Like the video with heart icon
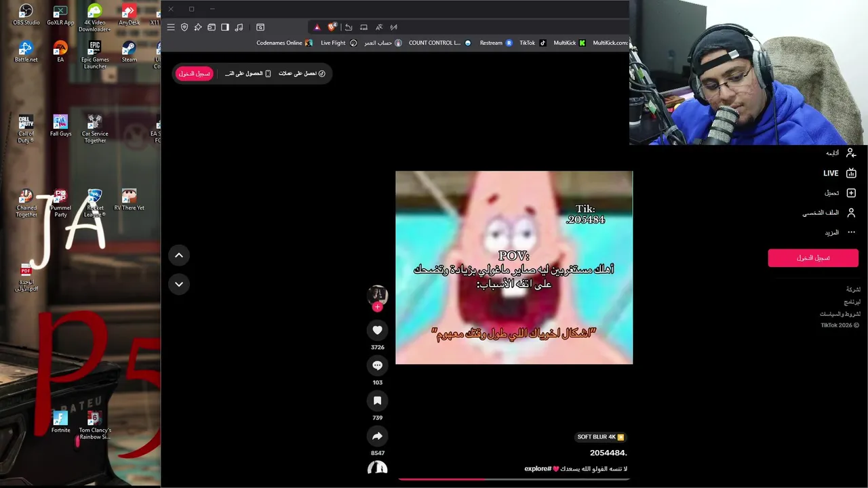This screenshot has width=868, height=488. click(378, 330)
